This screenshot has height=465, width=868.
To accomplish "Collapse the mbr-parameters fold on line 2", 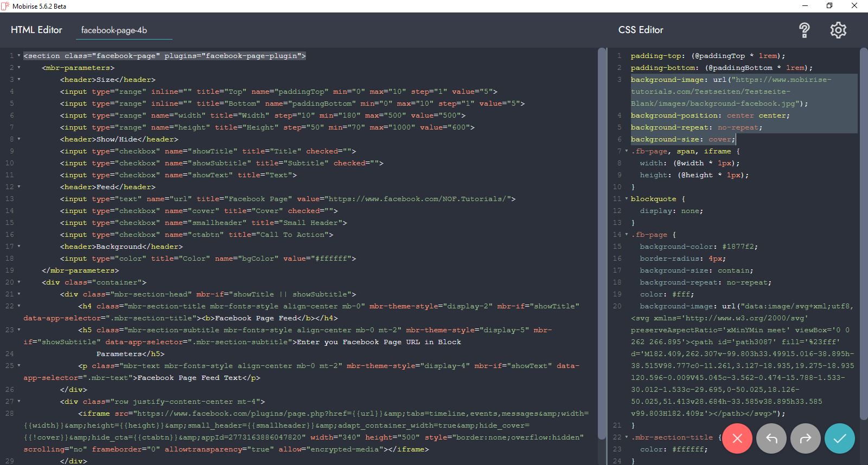I will tap(19, 68).
